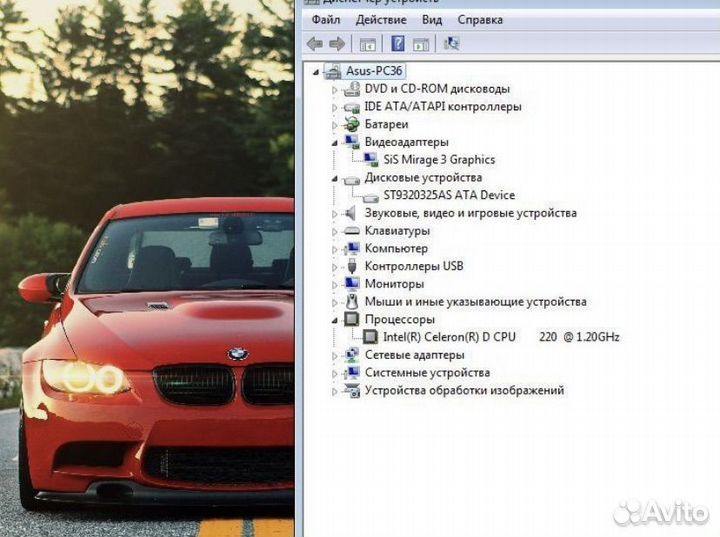The image size is (720, 537).
Task: Expand the Батареи node
Action: [334, 125]
